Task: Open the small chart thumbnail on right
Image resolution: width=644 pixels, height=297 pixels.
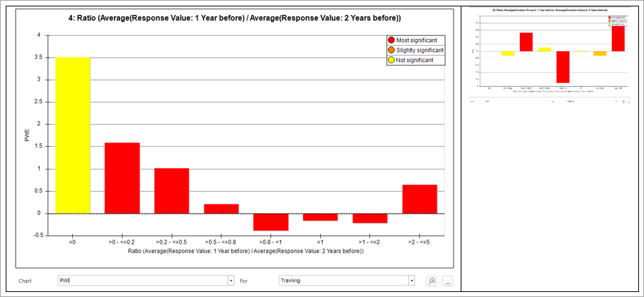Action: 551,55
